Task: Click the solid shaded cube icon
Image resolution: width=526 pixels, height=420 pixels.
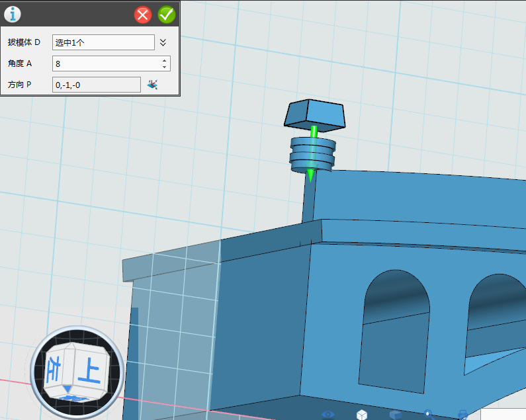Action: (x=395, y=415)
